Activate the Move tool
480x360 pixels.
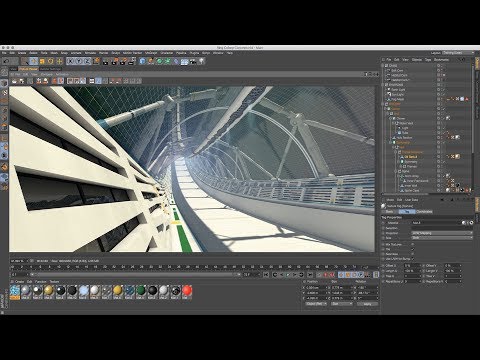click(33, 61)
